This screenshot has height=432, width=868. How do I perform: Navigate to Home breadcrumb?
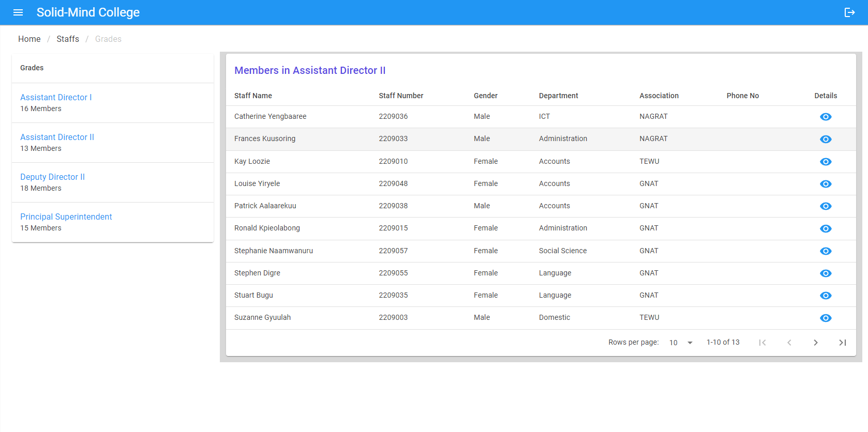[29, 39]
